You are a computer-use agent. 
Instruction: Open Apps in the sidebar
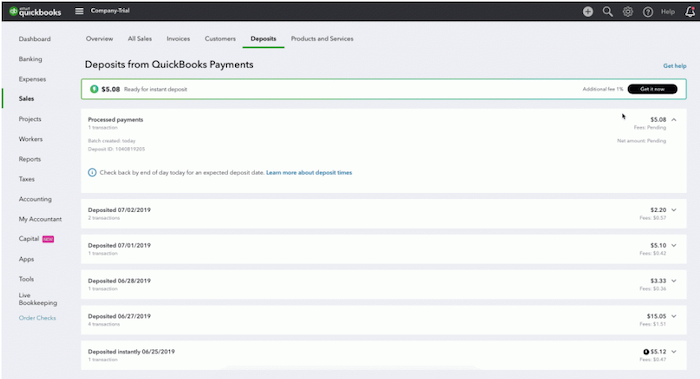pos(26,259)
